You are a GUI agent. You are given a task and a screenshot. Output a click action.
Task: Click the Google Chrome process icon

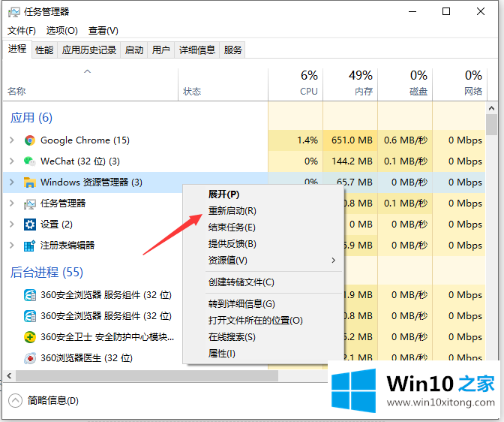[29, 140]
